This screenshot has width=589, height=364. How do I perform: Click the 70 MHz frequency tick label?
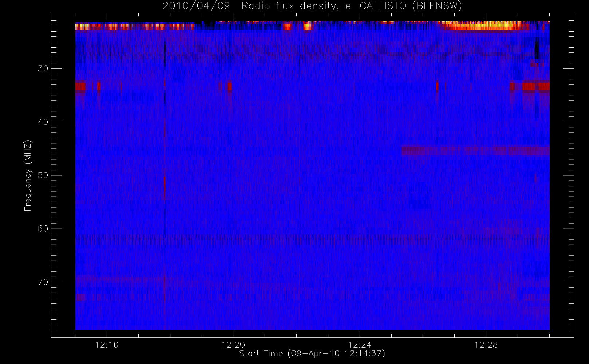43,282
